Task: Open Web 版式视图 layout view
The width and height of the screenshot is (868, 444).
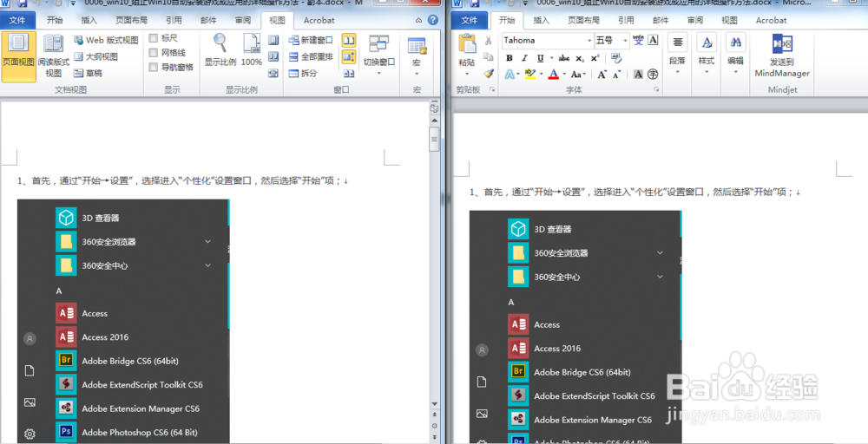Action: pyautogui.click(x=106, y=41)
